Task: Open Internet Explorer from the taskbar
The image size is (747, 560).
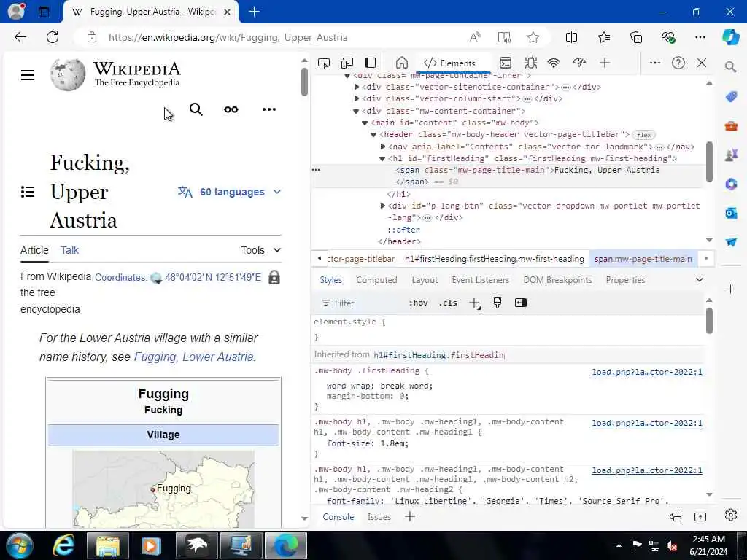Action: 63,545
